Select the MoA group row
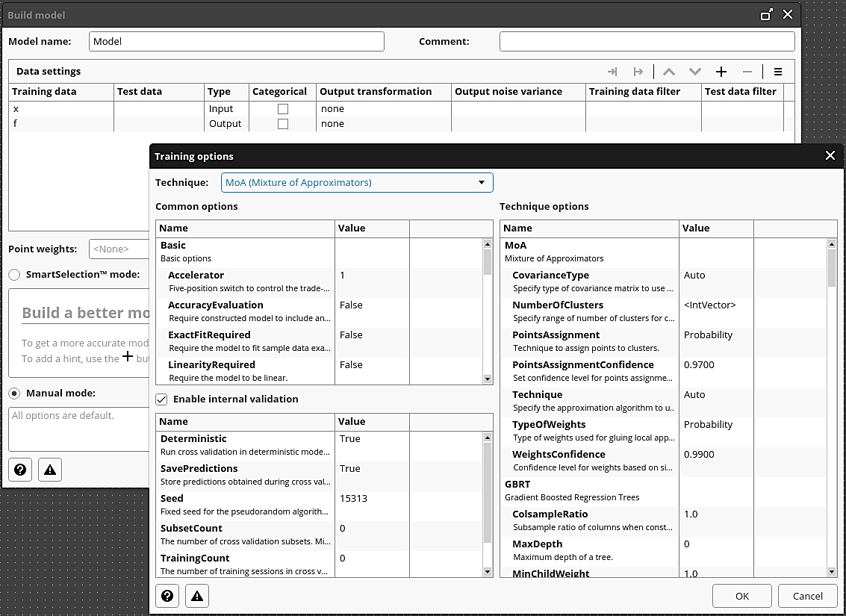This screenshot has height=616, width=846. click(663, 252)
